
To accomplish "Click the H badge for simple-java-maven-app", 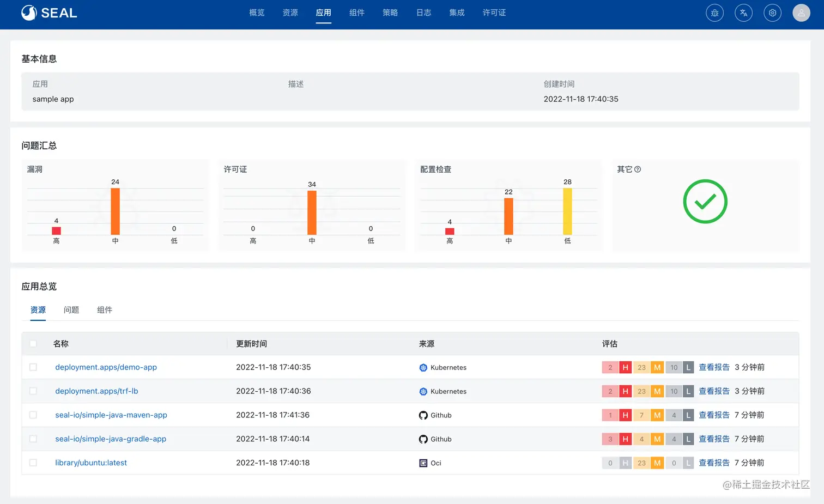I will point(625,415).
